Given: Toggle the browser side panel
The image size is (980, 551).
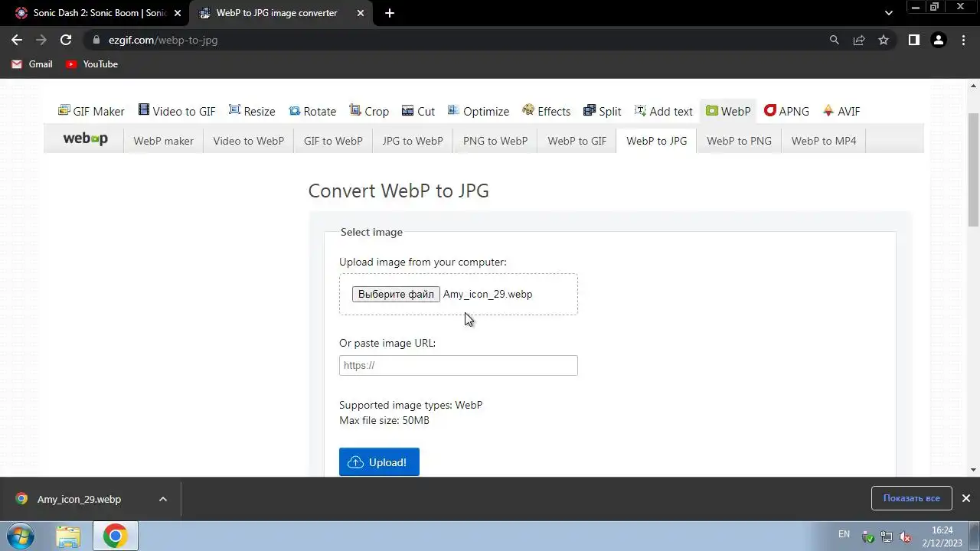Looking at the screenshot, I should click(914, 40).
